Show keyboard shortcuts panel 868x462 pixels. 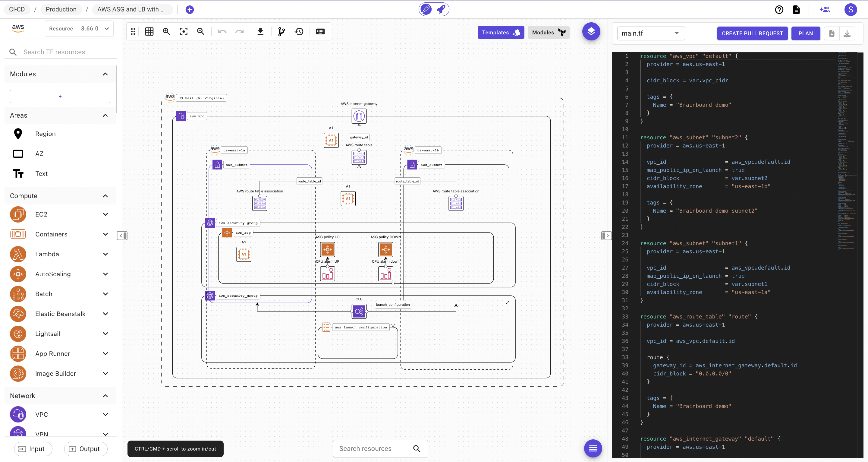click(320, 31)
